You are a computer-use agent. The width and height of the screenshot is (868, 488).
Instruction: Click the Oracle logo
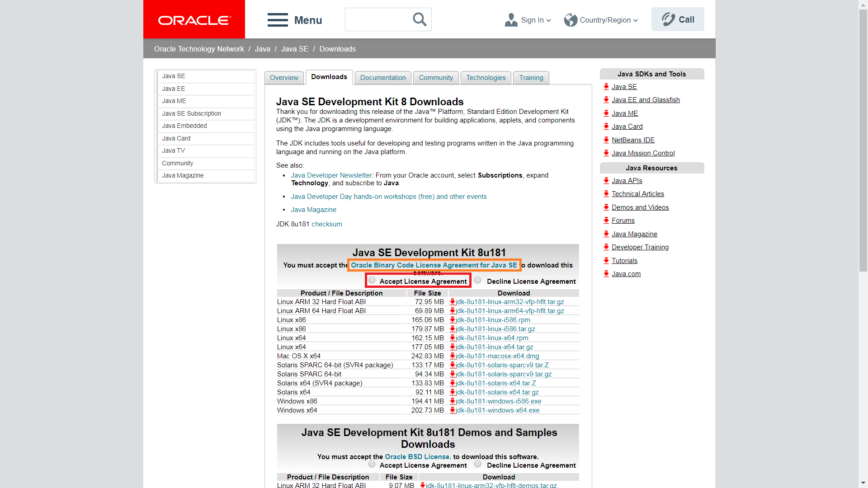coord(194,20)
